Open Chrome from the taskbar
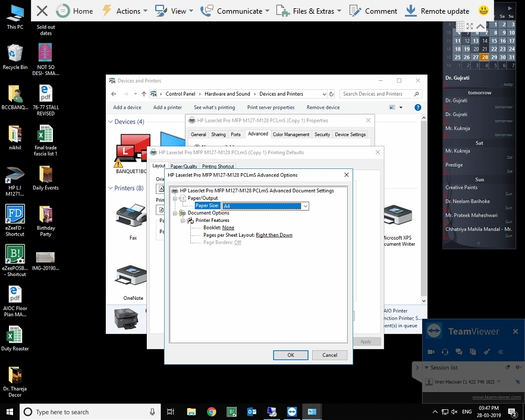The height and width of the screenshot is (420, 525). 211,412
